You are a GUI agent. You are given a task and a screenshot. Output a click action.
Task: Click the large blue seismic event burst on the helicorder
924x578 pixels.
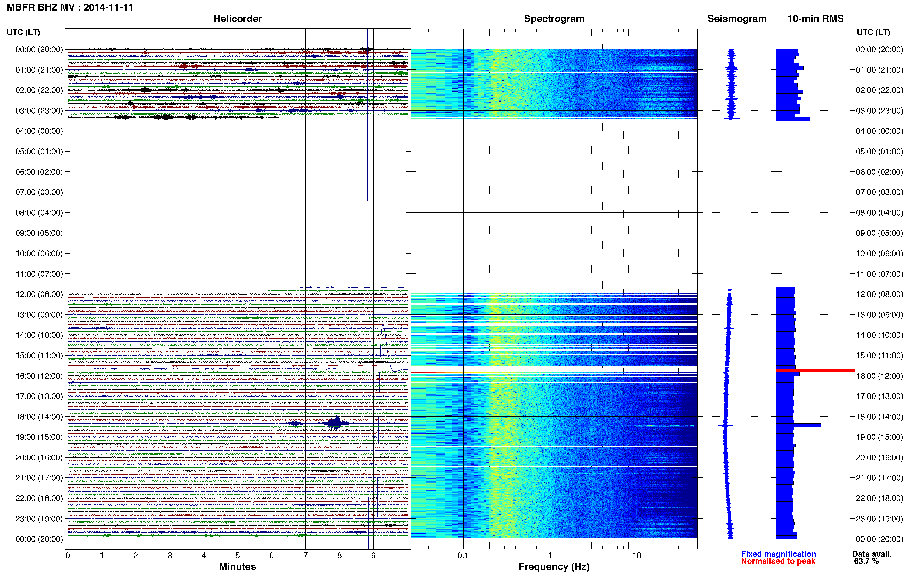click(335, 423)
